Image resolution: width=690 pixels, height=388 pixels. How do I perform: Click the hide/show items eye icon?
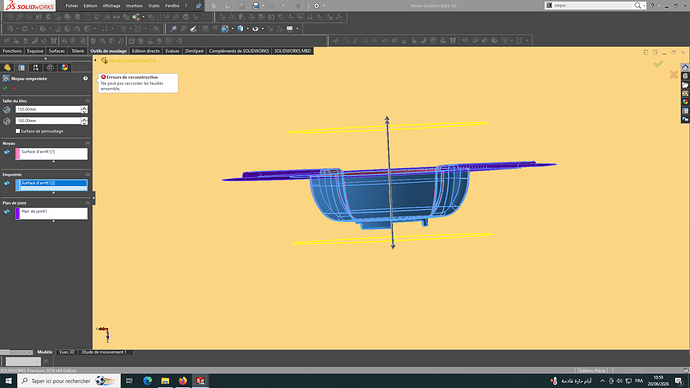255,29
